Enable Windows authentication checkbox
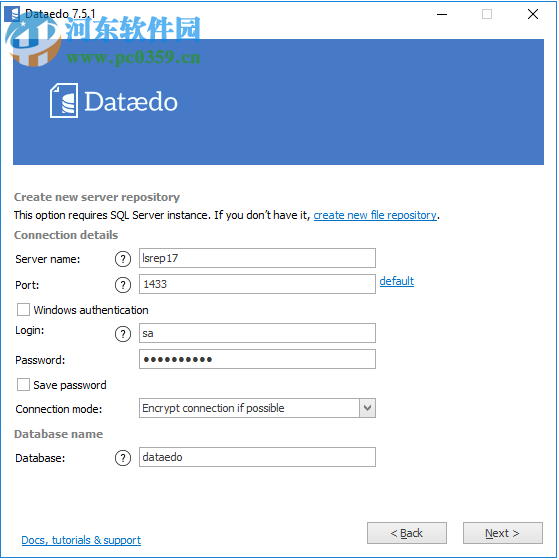Viewport: 559px width, 560px height. coord(23,310)
